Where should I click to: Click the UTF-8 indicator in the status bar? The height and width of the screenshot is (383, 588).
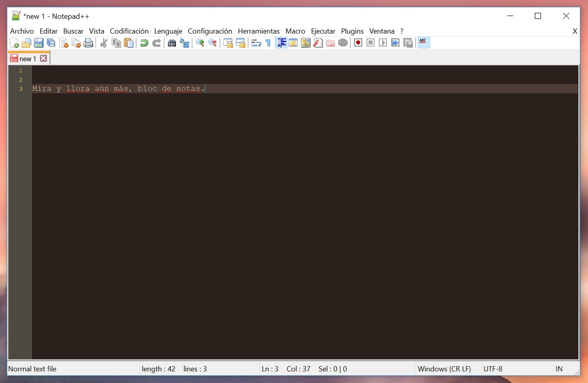[x=493, y=369]
